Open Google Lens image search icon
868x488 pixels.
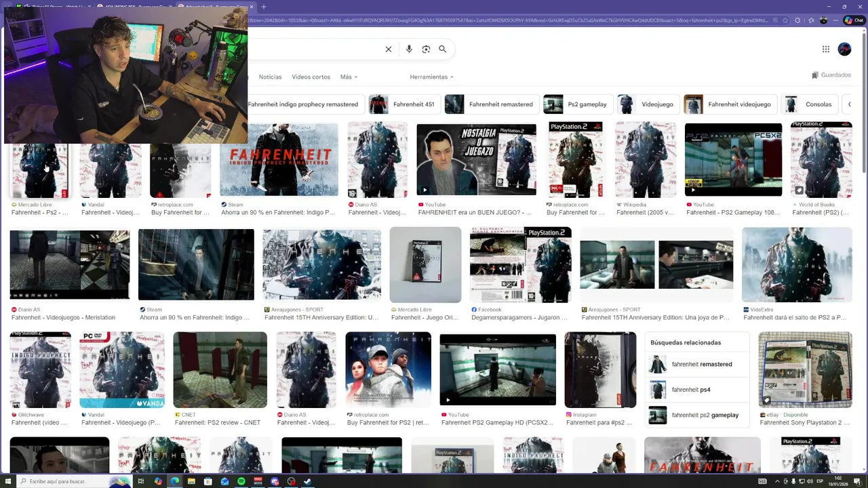(426, 49)
